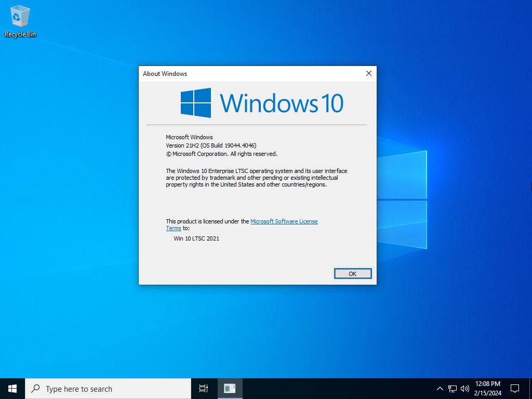Image resolution: width=532 pixels, height=399 pixels.
Task: Click the 'Windows 10' wordmark text
Action: point(281,103)
